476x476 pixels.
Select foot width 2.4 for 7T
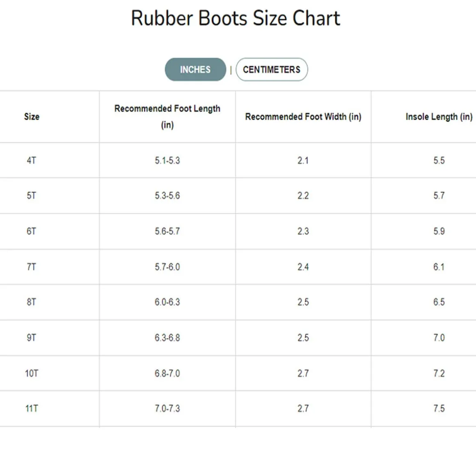[303, 267]
